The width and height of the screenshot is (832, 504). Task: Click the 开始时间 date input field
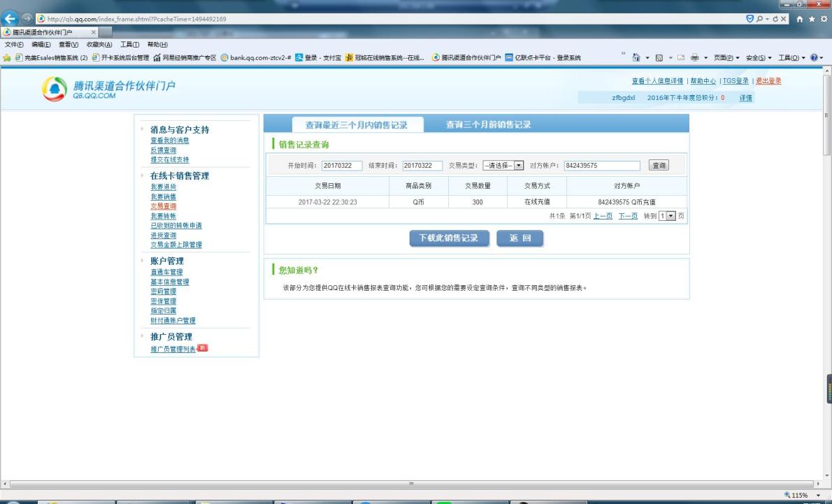point(342,166)
